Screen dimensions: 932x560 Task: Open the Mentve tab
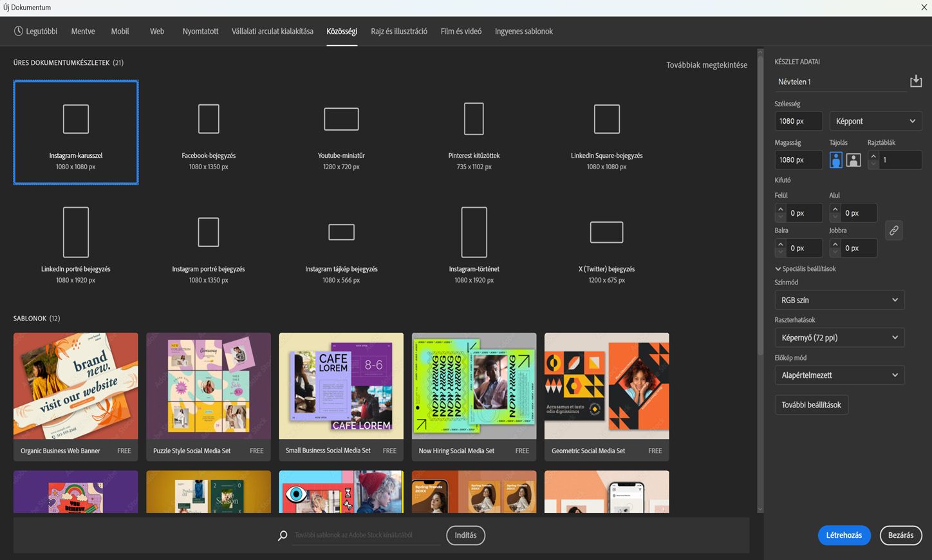point(83,32)
